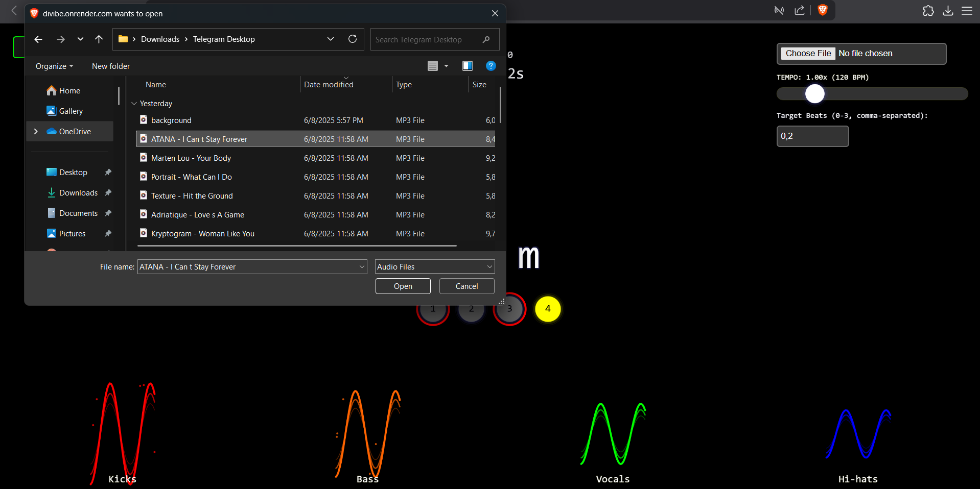
Task: Select the background MP3 file
Action: click(316, 120)
